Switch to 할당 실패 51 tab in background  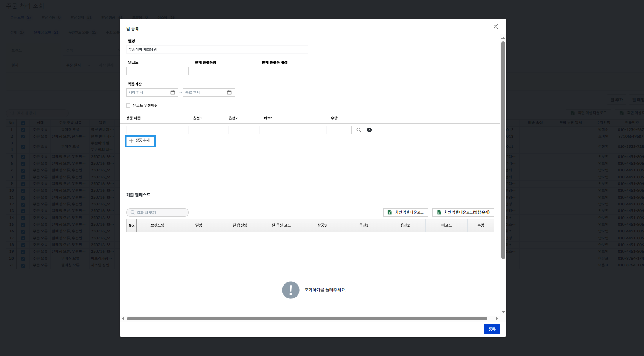pos(81,18)
